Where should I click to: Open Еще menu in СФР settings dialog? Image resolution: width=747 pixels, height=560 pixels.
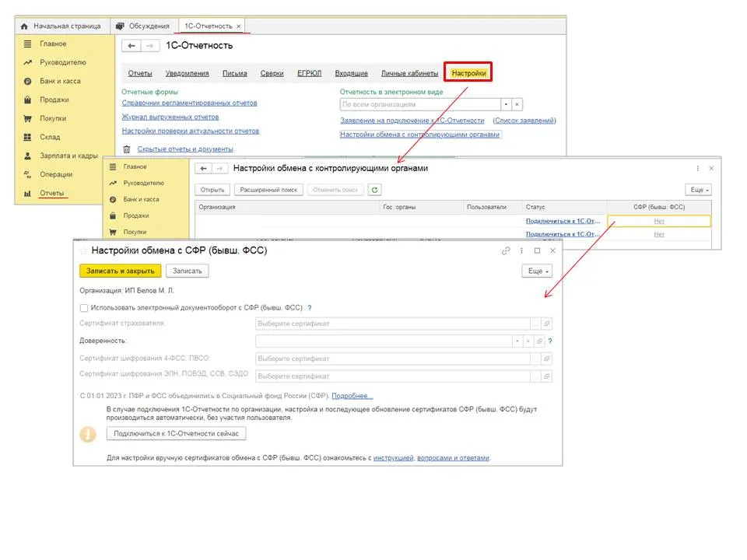(x=538, y=271)
